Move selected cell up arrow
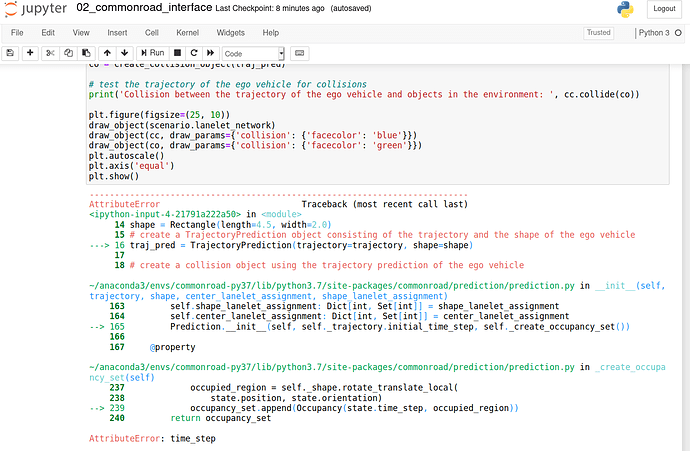 (x=108, y=53)
